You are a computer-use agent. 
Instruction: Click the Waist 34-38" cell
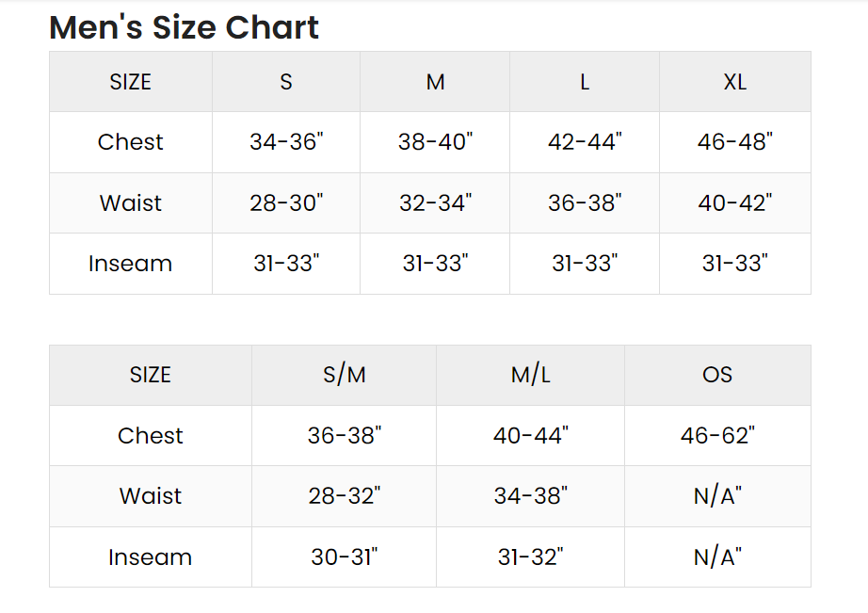pos(530,496)
